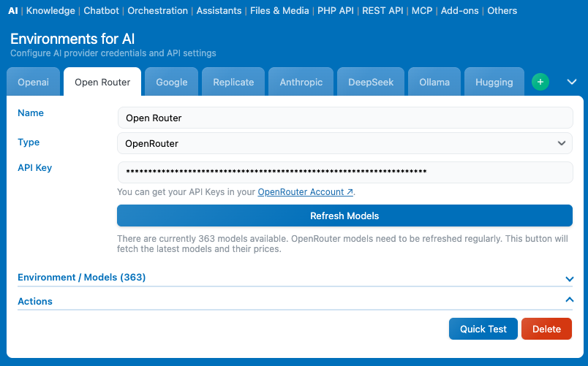Collapse the Actions section
This screenshot has width=588, height=366.
[569, 300]
